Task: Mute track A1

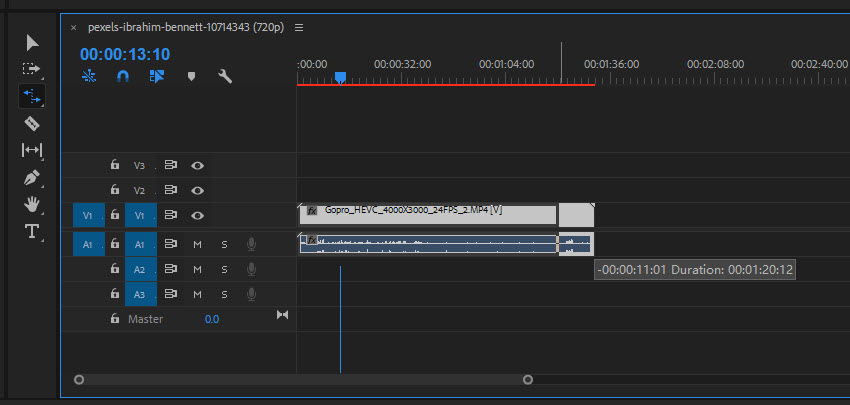Action: point(197,245)
